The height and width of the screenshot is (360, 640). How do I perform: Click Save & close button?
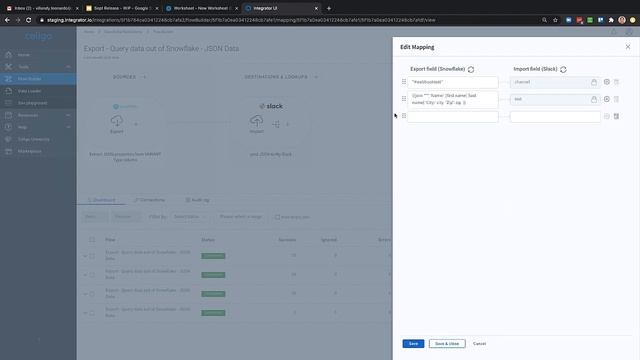447,344
